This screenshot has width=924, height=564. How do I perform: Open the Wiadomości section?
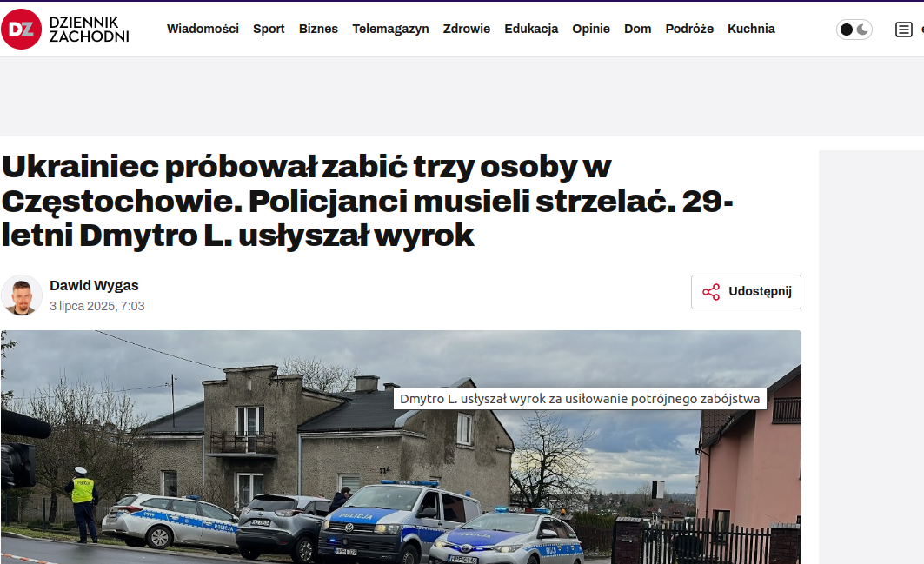pos(203,29)
